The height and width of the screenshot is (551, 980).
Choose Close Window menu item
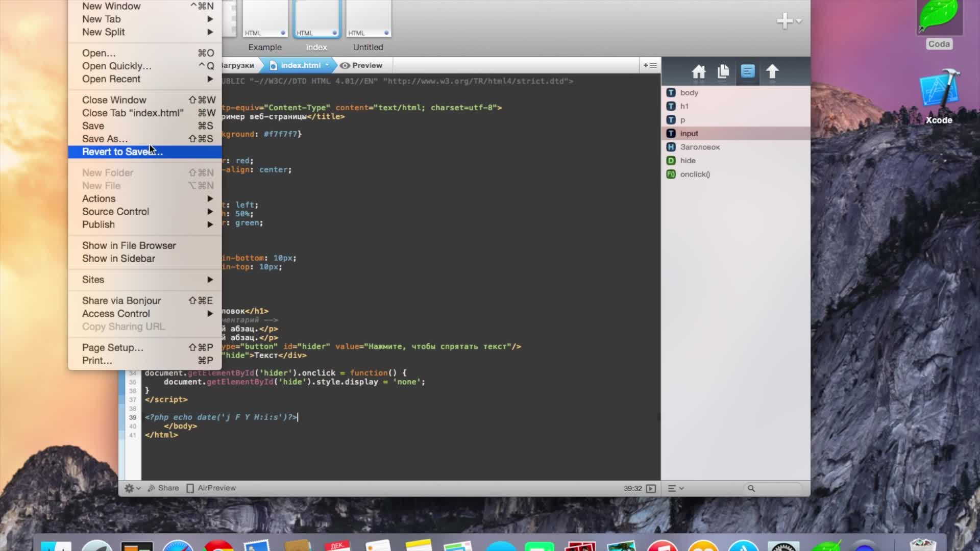tap(145, 100)
